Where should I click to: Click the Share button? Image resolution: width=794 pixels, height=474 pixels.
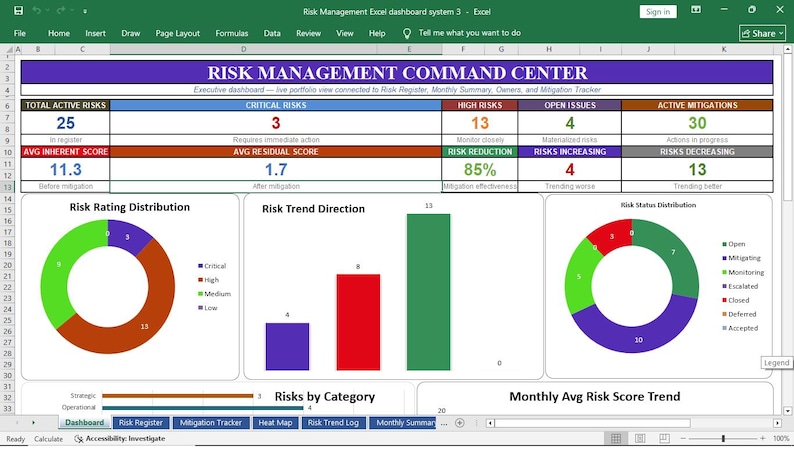click(763, 33)
